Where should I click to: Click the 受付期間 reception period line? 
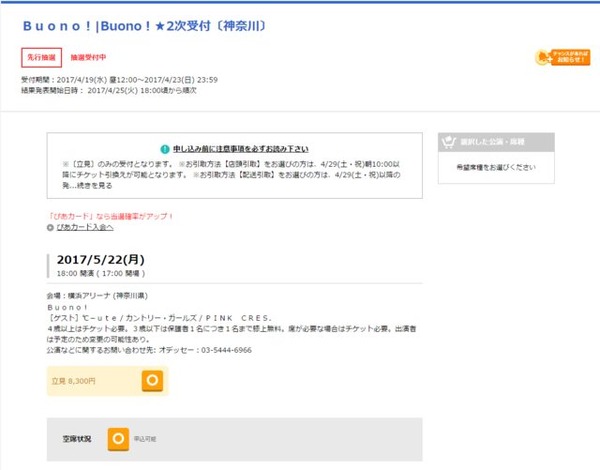(x=119, y=80)
